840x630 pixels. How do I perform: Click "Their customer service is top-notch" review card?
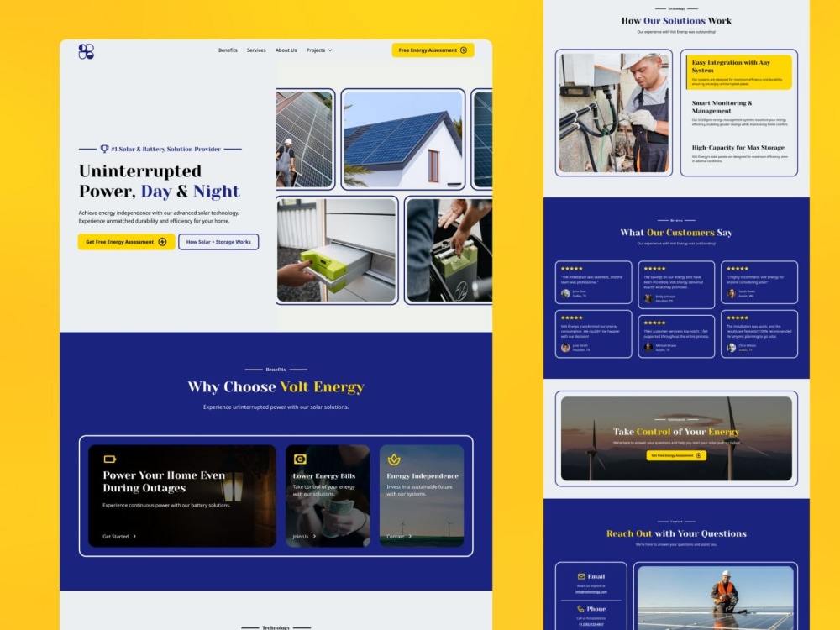pyautogui.click(x=676, y=337)
